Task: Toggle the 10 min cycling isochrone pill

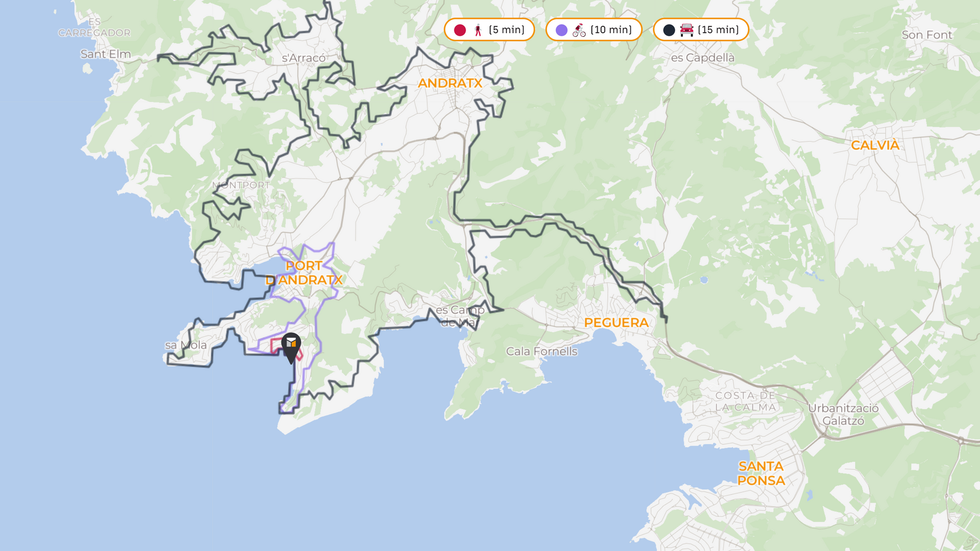Action: [594, 30]
